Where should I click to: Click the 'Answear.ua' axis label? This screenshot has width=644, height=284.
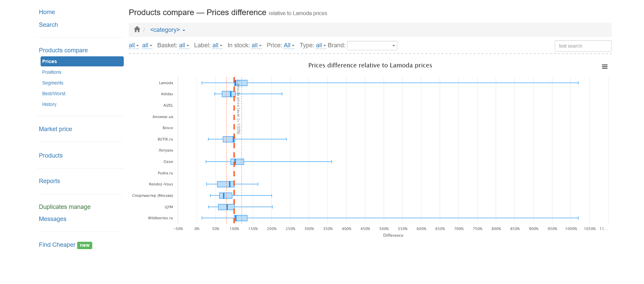point(163,117)
